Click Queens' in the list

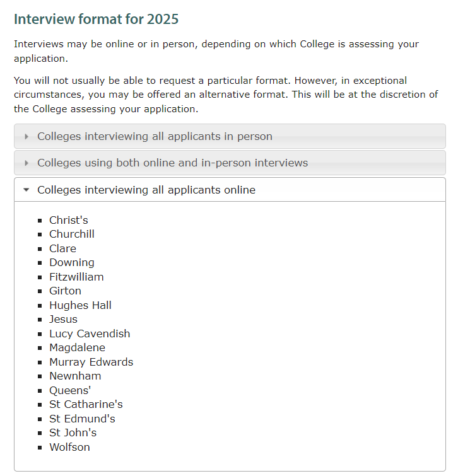(x=70, y=390)
